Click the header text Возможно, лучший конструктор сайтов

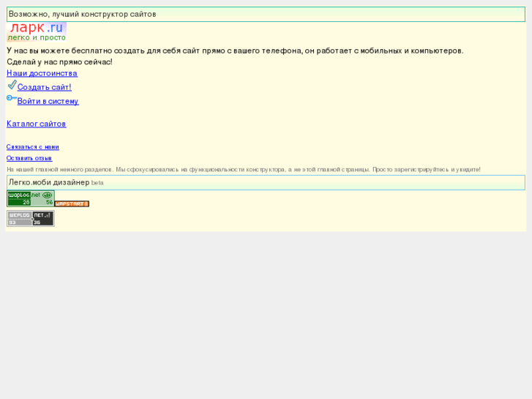click(x=83, y=14)
